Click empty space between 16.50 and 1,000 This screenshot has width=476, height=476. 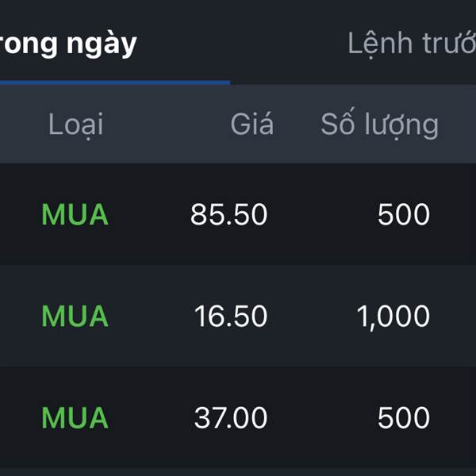click(312, 316)
